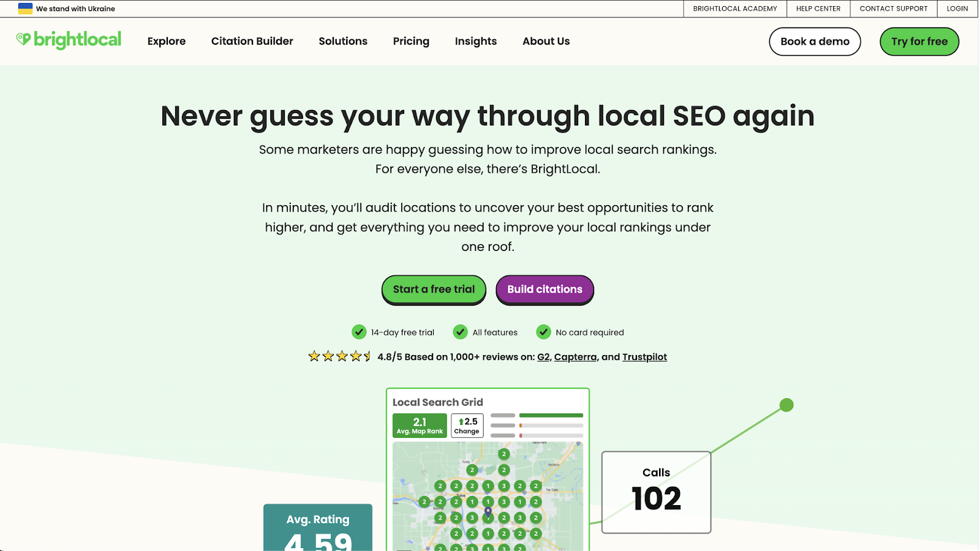Click the Local Search Grid title
This screenshot has height=551, width=980.
point(438,402)
